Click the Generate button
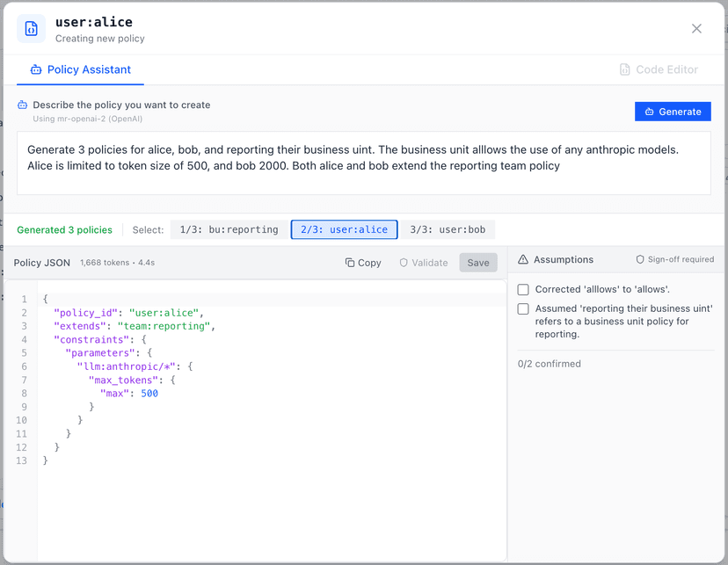728x565 pixels. [673, 112]
